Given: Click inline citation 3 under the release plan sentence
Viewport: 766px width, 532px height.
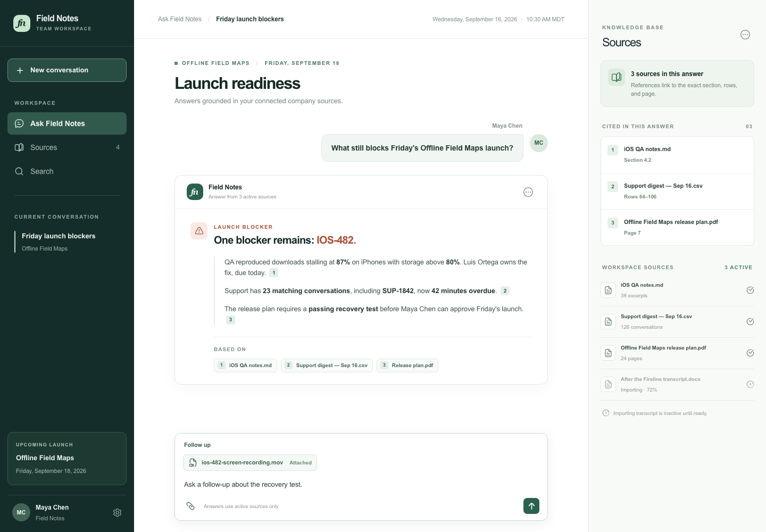Looking at the screenshot, I should pyautogui.click(x=230, y=320).
